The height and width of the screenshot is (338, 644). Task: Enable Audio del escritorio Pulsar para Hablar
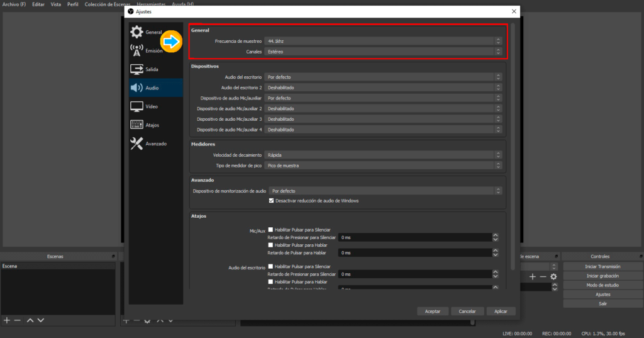(270, 281)
